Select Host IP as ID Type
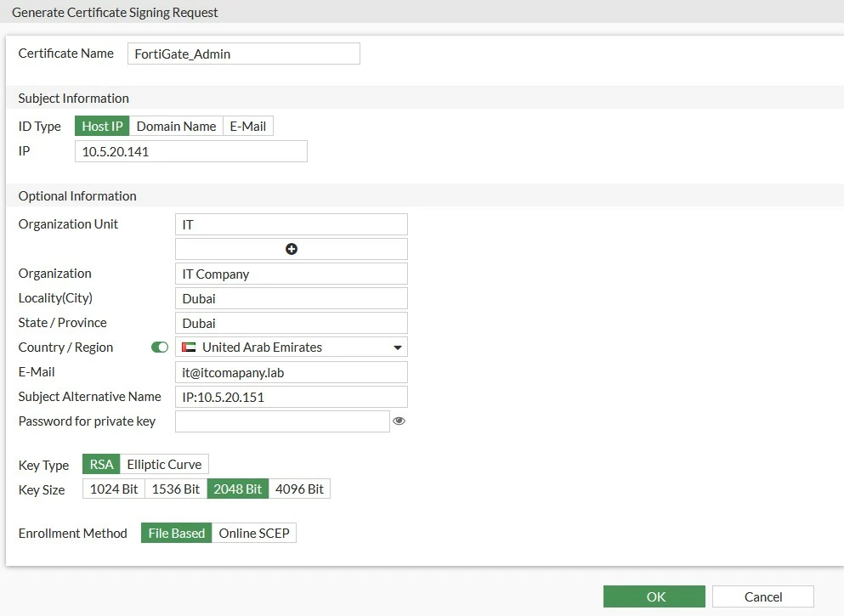 [102, 127]
